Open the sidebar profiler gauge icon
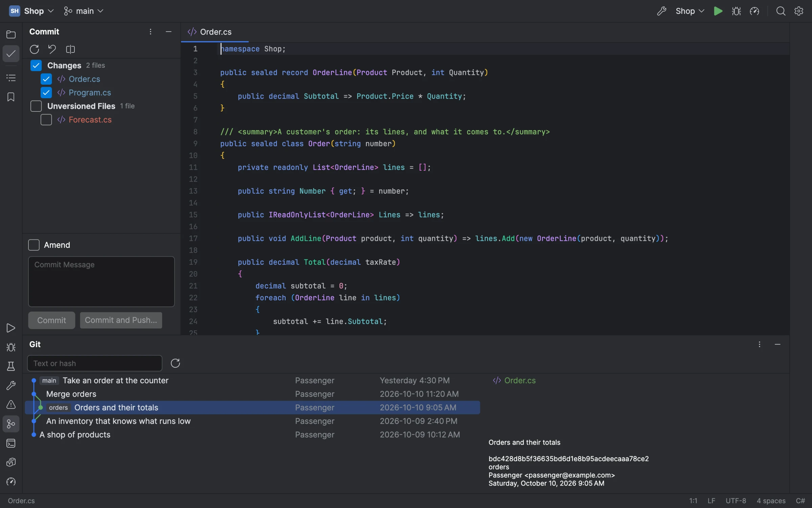The height and width of the screenshot is (508, 812). [x=11, y=482]
